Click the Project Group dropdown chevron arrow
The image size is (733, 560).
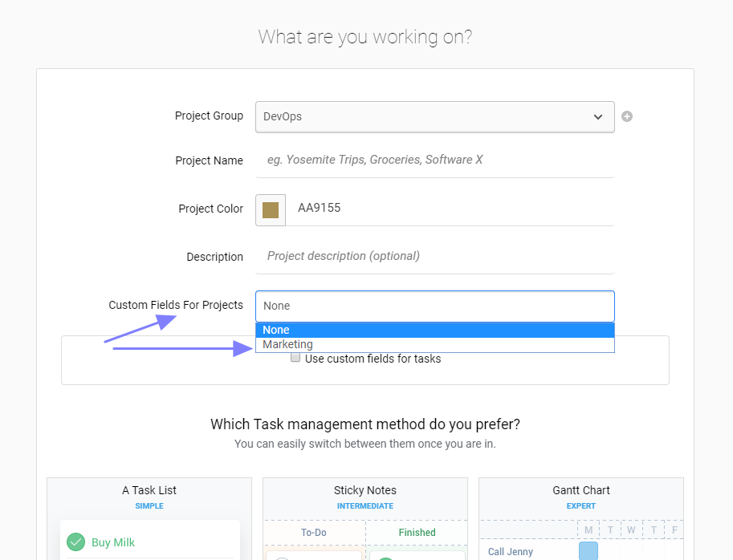click(598, 117)
